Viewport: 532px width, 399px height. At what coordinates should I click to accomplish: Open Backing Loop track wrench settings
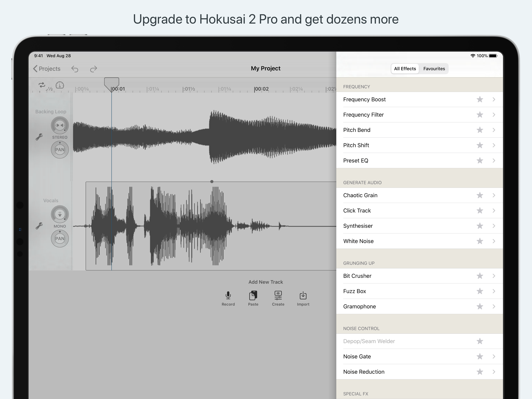[x=39, y=137]
